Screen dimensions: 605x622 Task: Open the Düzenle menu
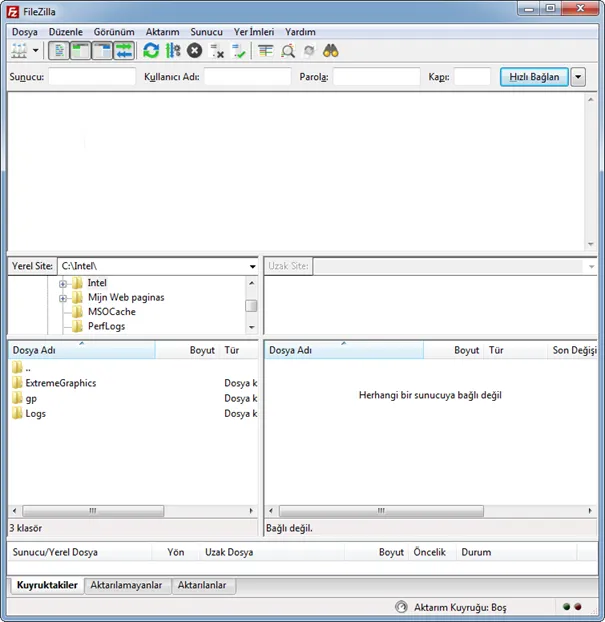click(66, 32)
